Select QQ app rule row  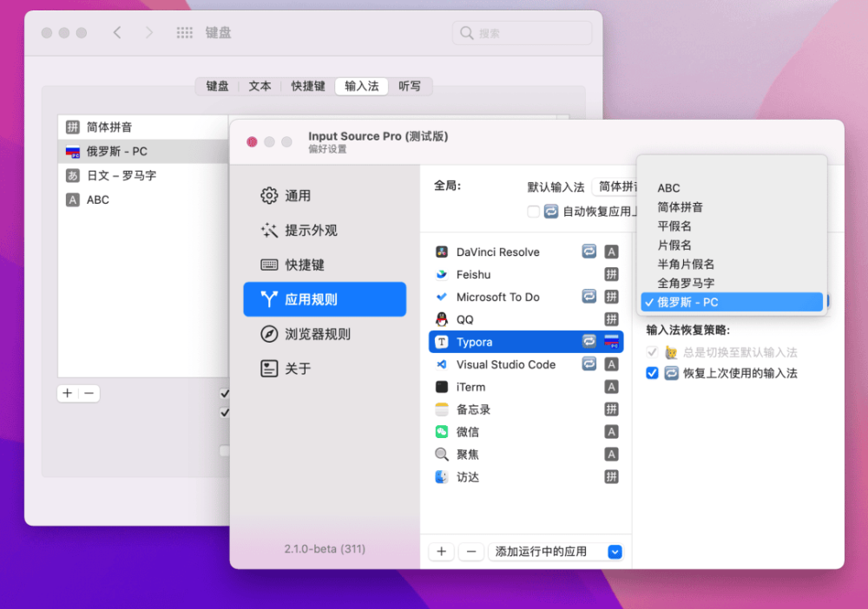(x=526, y=320)
